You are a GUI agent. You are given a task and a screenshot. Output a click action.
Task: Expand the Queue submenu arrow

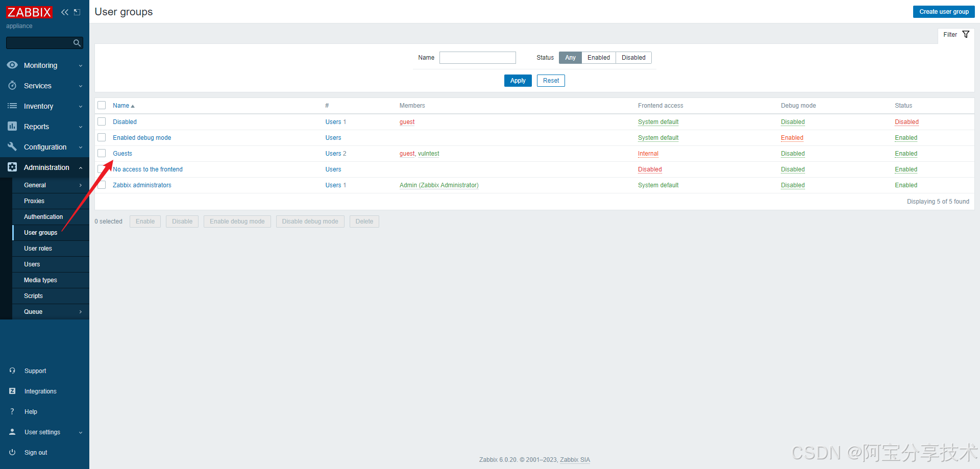pos(81,312)
